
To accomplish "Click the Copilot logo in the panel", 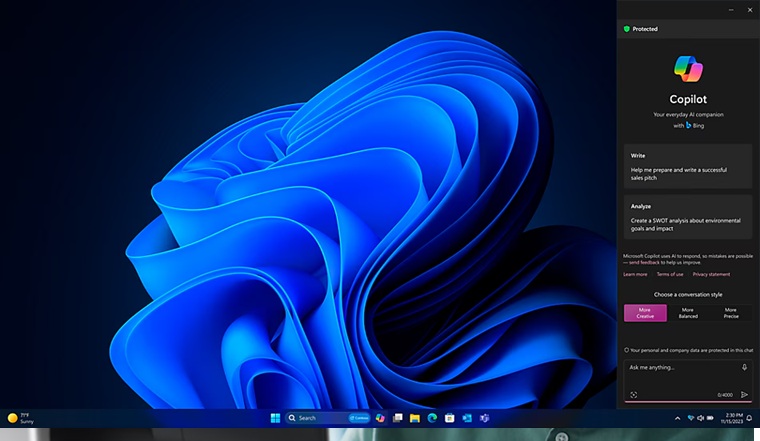I will click(x=688, y=69).
